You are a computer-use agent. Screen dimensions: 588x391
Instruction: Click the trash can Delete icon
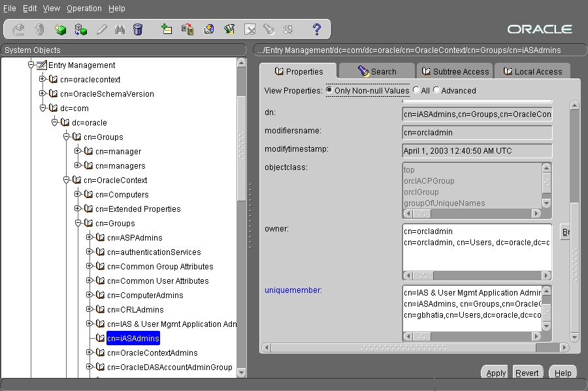[138, 29]
